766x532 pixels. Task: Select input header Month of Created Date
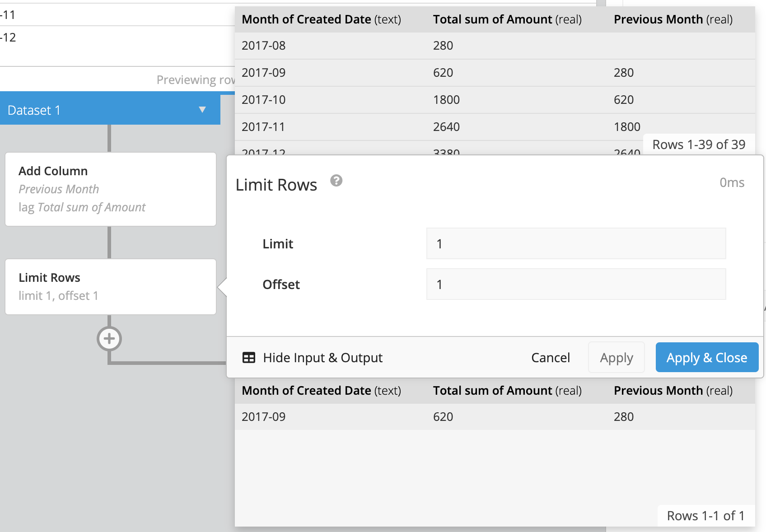321,19
